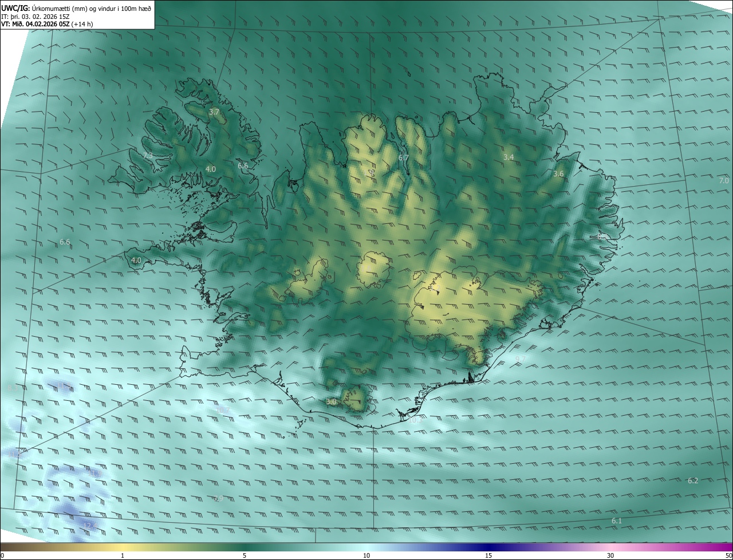Screen dimensions: 733x560
Task: Click the 12.4 value label on the map
Action: click(x=90, y=525)
